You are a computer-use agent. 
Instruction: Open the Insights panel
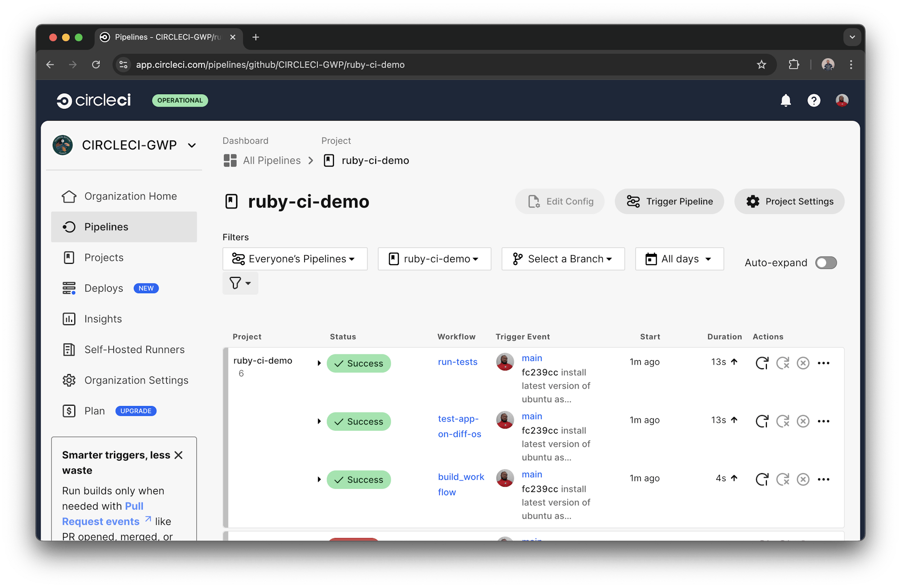[103, 319]
